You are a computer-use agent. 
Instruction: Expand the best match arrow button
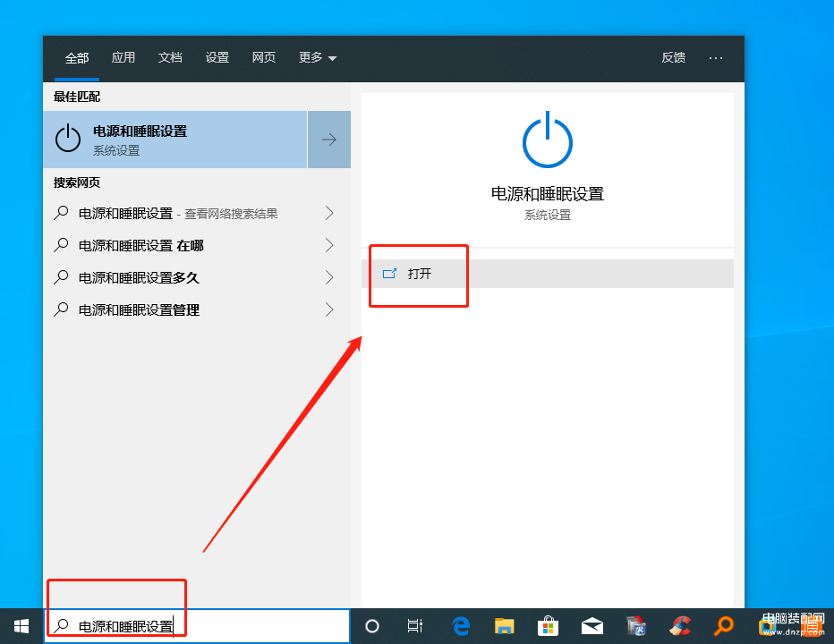point(329,140)
